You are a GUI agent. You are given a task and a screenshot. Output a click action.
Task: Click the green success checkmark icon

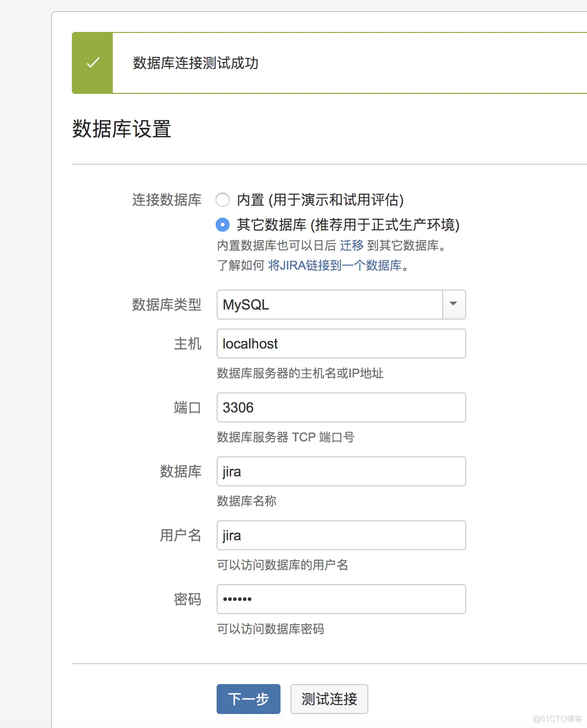click(93, 63)
